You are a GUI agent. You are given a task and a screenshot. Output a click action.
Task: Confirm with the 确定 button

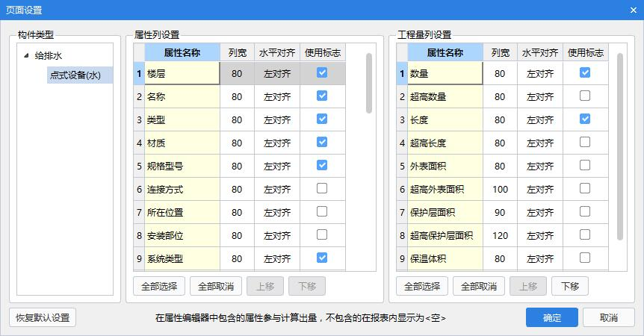pos(551,317)
